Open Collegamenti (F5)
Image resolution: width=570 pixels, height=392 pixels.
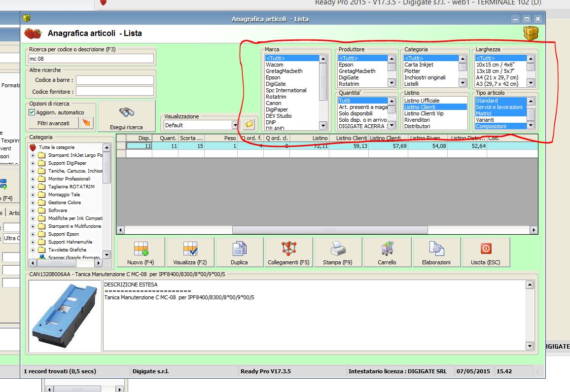click(x=288, y=252)
